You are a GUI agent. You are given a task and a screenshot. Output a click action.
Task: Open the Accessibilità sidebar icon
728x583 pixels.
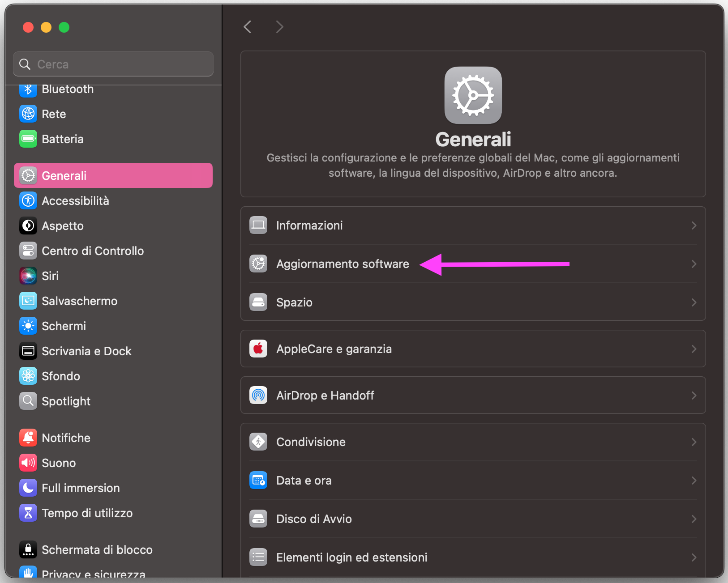[28, 200]
